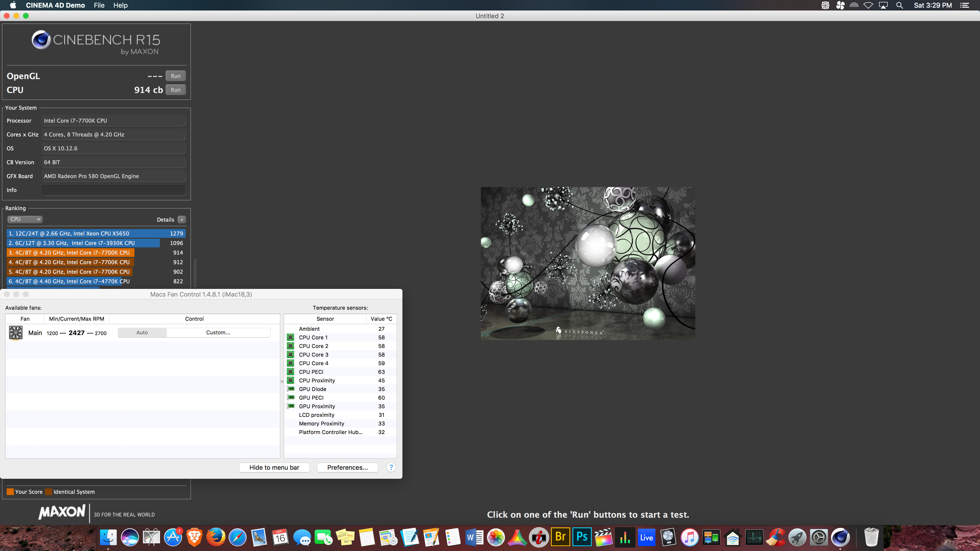Select the Platform Controller Hub sensor row
This screenshot has width=980, height=551.
tap(340, 432)
